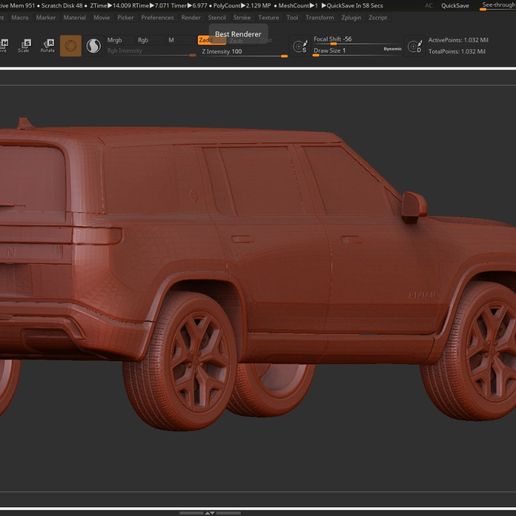Click the brush cursor icon marked D
The image size is (516, 516).
[415, 46]
